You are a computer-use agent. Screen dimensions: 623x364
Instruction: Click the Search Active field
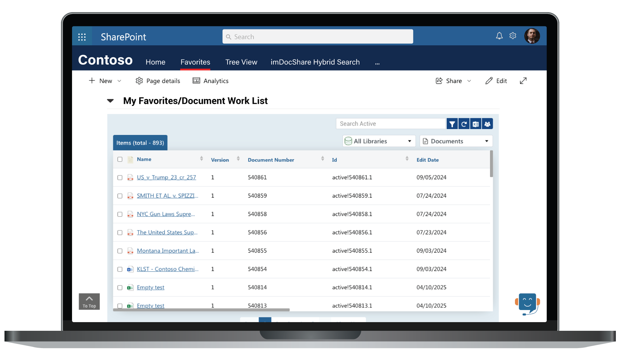coord(391,124)
